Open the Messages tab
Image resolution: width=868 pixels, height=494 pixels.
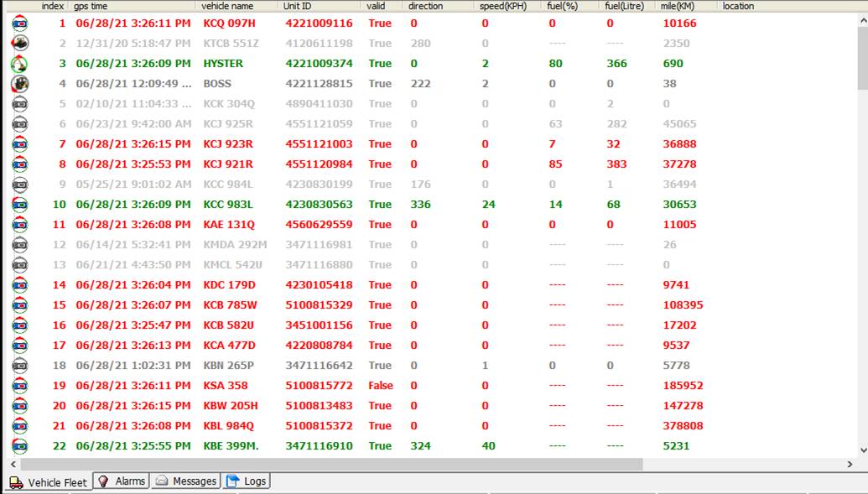186,481
